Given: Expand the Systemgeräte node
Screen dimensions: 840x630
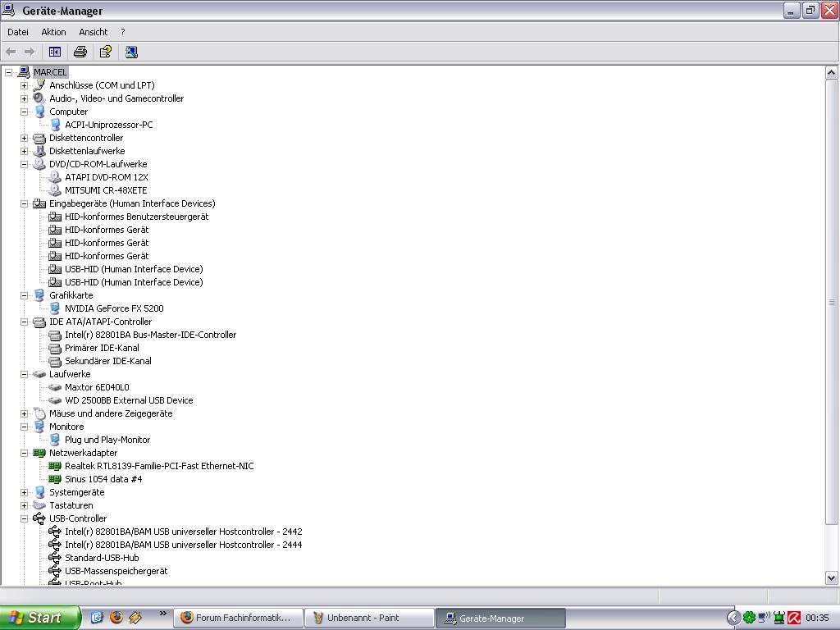Looking at the screenshot, I should coord(24,492).
